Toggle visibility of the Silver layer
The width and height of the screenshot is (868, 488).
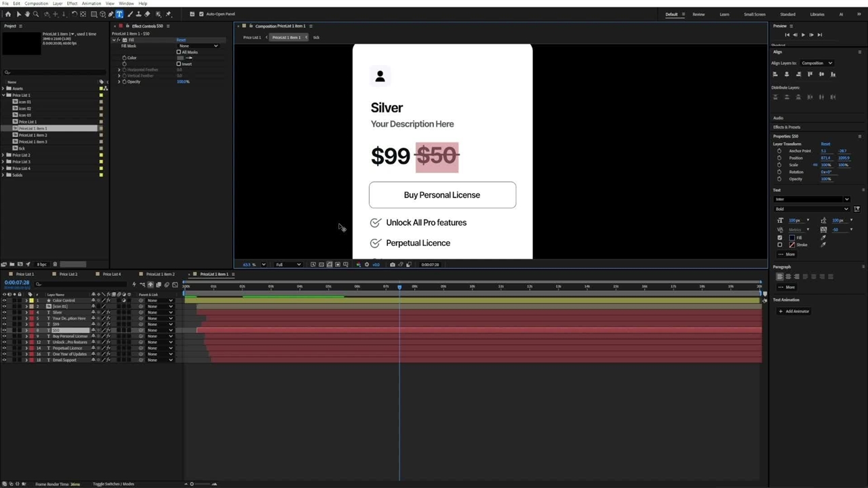coord(4,312)
